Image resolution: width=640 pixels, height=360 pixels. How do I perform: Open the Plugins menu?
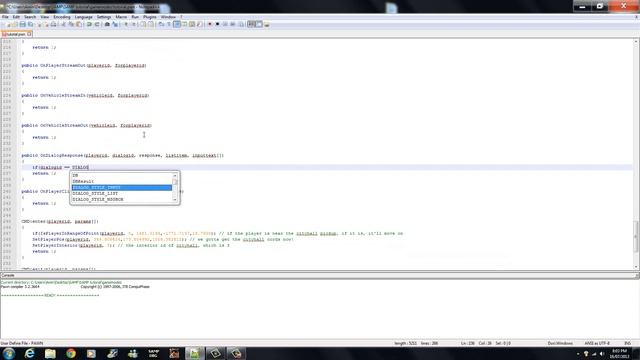(x=150, y=17)
